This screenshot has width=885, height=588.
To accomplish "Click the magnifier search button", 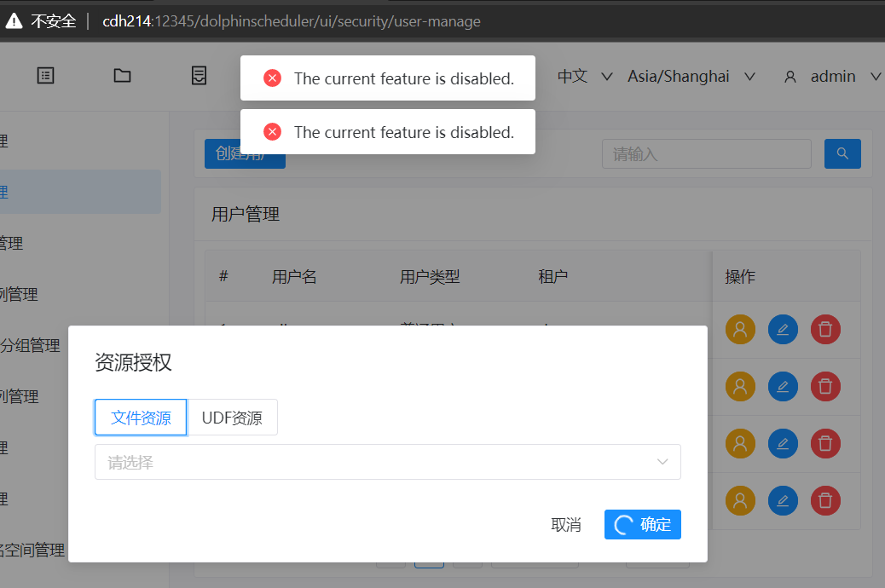I will point(842,153).
